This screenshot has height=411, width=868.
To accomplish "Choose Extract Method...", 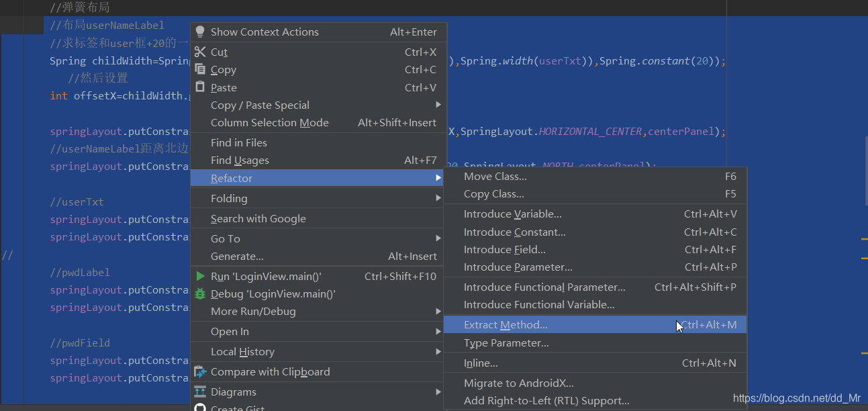I will coord(595,324).
